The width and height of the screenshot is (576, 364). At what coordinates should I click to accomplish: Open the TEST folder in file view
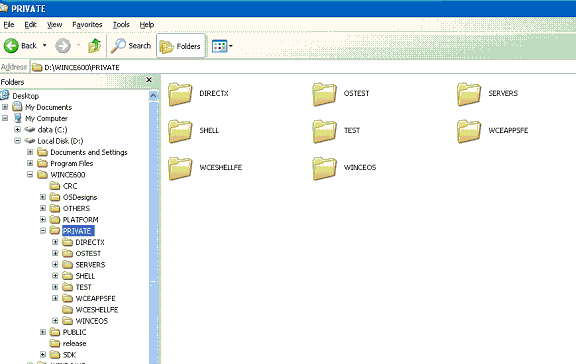(x=336, y=131)
